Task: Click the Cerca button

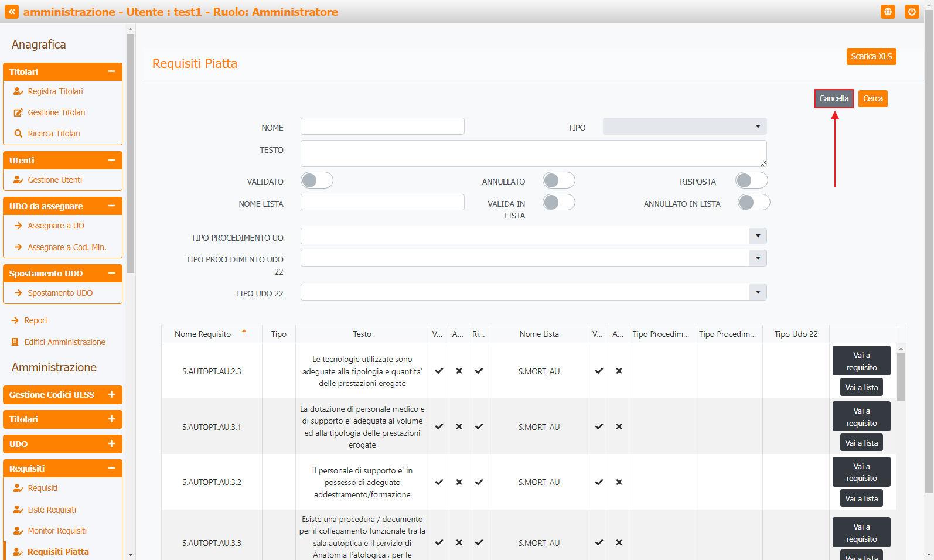Action: pos(872,98)
